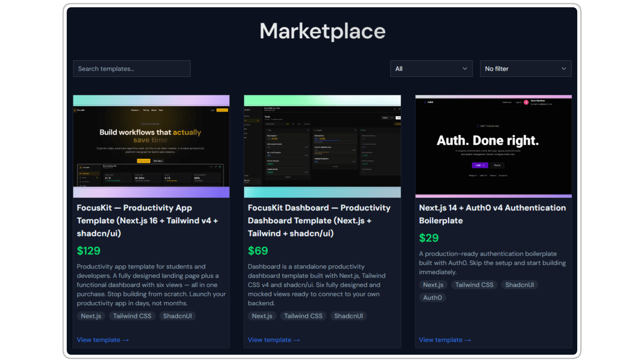
Task: Open the Auth. Done right. preview thumbnail
Action: click(x=493, y=146)
